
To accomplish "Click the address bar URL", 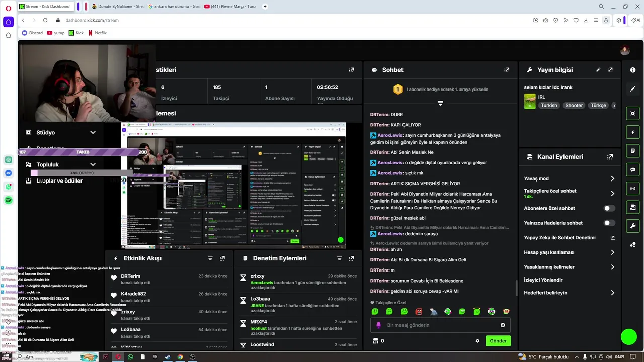I will 92,20.
